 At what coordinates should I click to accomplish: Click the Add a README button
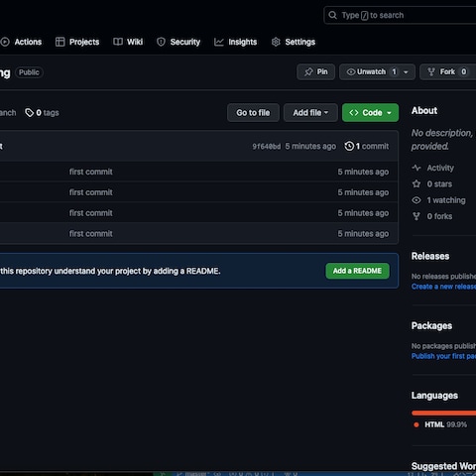point(357,271)
